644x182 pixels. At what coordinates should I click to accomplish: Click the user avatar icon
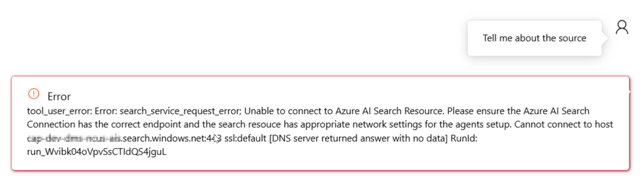622,27
